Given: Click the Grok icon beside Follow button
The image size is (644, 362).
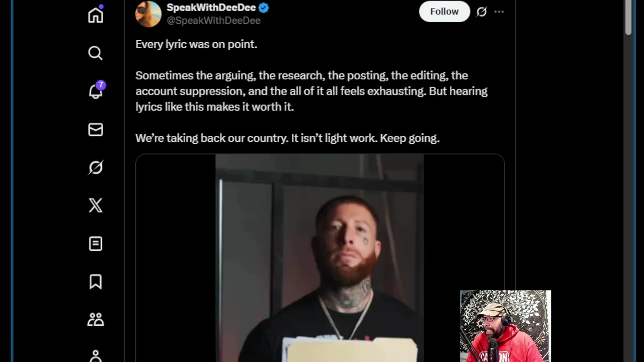Looking at the screenshot, I should pos(481,12).
